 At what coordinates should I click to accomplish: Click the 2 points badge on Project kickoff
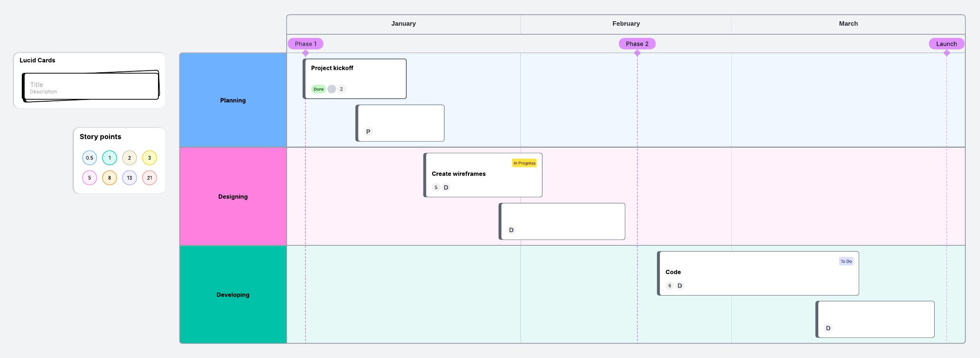[341, 89]
